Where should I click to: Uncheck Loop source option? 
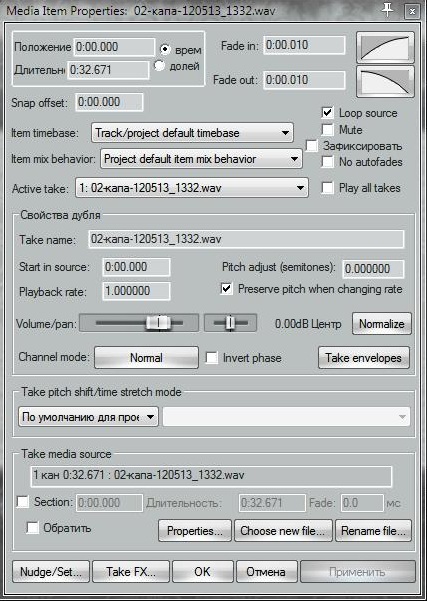(328, 113)
